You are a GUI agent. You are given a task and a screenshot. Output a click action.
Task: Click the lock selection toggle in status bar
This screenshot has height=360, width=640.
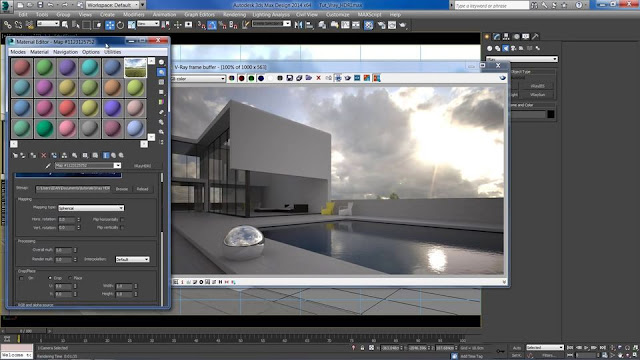pos(362,348)
